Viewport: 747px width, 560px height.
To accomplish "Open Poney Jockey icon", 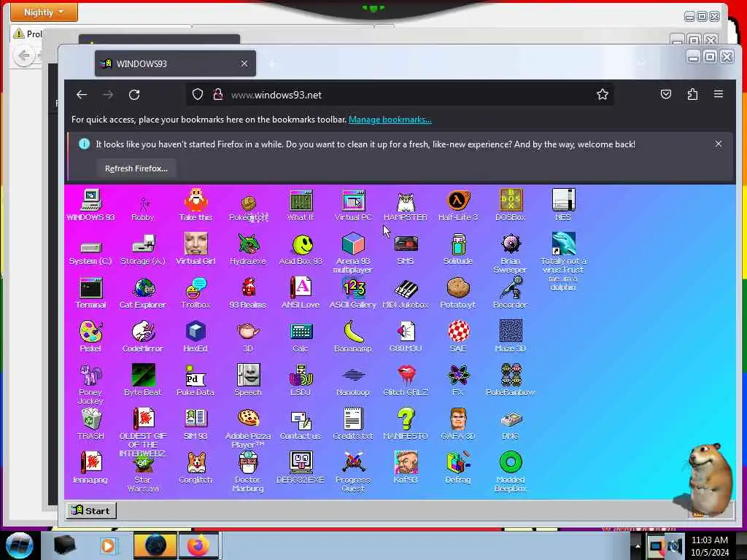I will click(x=90, y=384).
